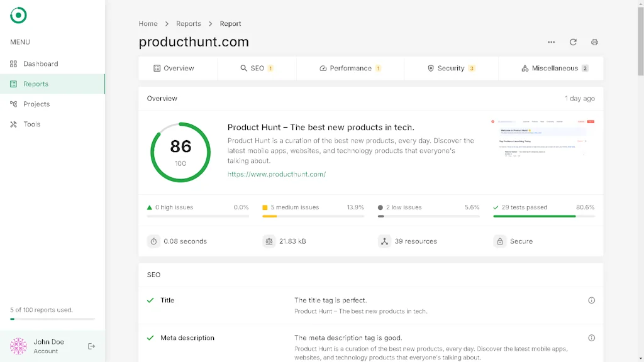This screenshot has width=644, height=362.
Task: Open the John Doe account avatar
Action: 18,346
